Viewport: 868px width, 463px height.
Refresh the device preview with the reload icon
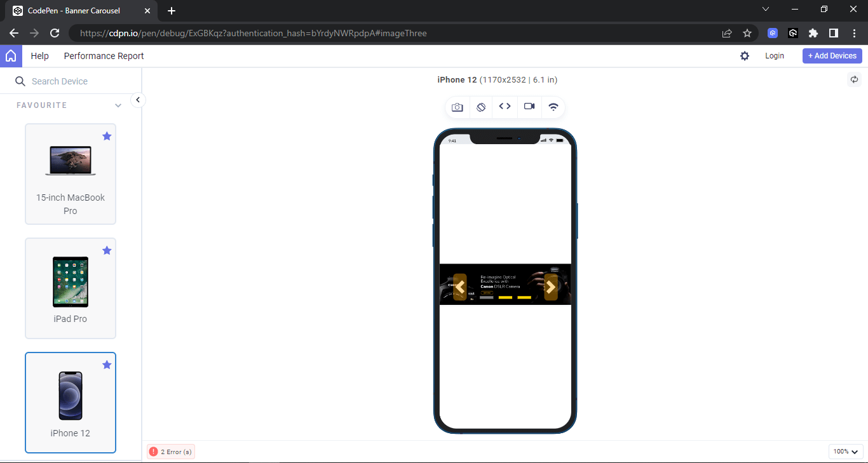(854, 79)
